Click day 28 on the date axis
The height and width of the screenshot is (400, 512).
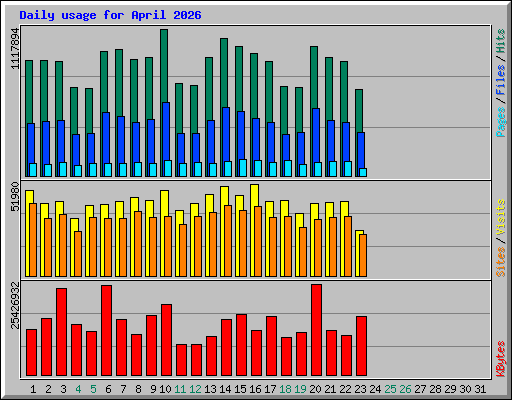tap(435, 389)
